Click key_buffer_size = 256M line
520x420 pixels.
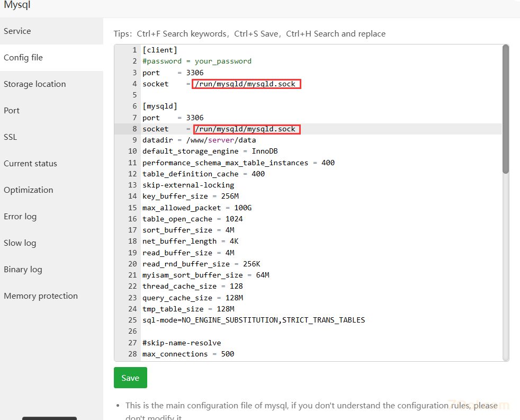(x=191, y=196)
